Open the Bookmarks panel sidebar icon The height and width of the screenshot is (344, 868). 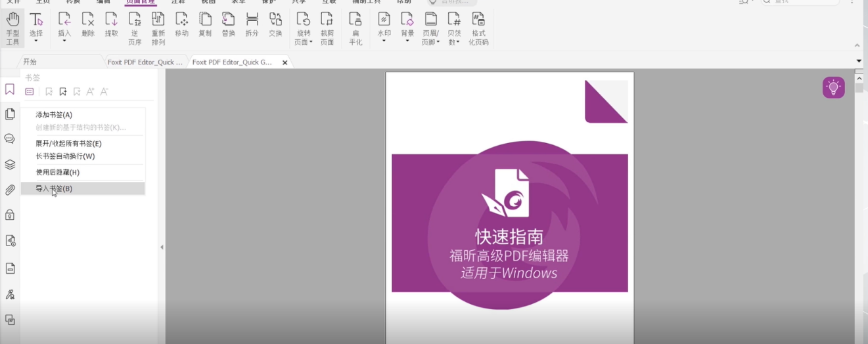(x=10, y=89)
